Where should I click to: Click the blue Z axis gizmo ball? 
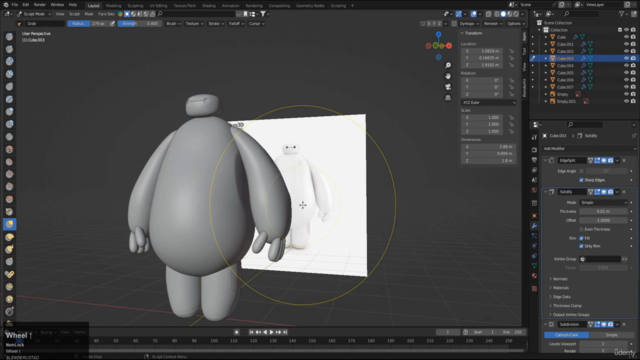click(x=438, y=35)
